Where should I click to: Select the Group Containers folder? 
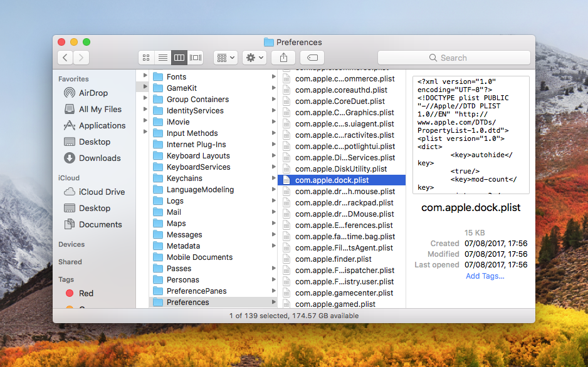213,99
